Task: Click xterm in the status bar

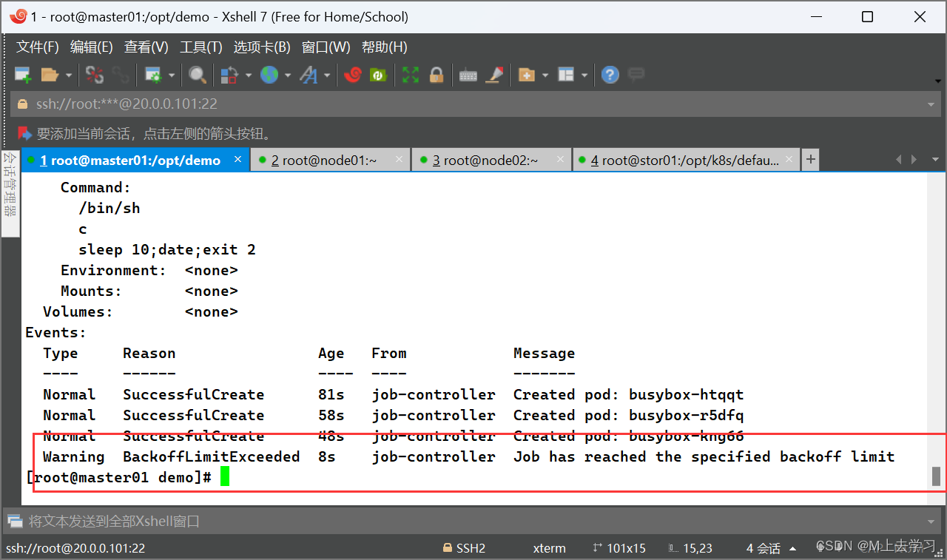Action: click(549, 548)
